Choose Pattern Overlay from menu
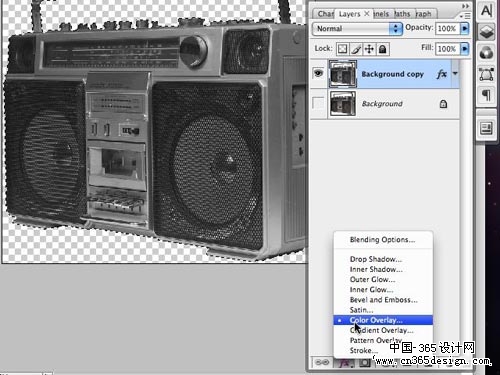Viewport: 500px width, 375px height. click(x=383, y=340)
